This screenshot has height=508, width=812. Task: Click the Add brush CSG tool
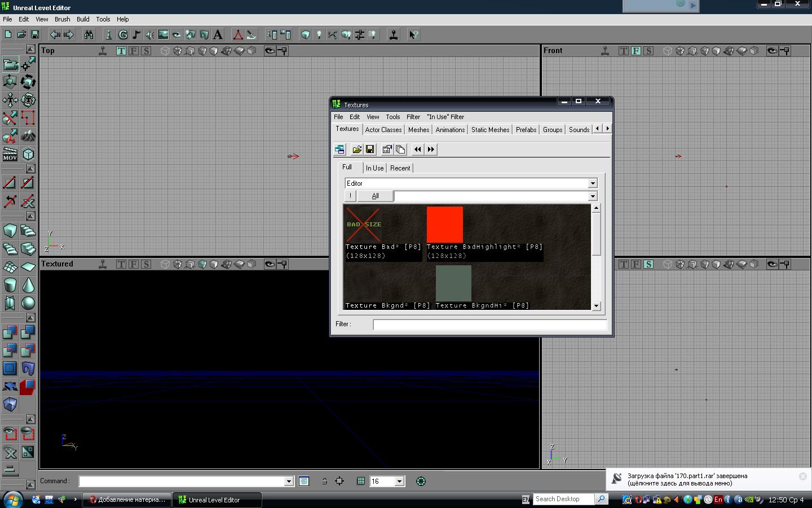click(x=10, y=332)
